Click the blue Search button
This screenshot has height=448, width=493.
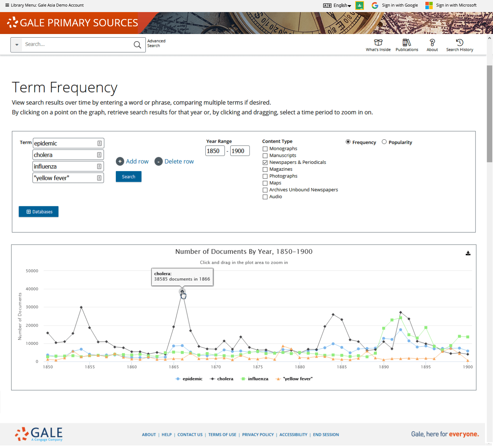point(129,177)
